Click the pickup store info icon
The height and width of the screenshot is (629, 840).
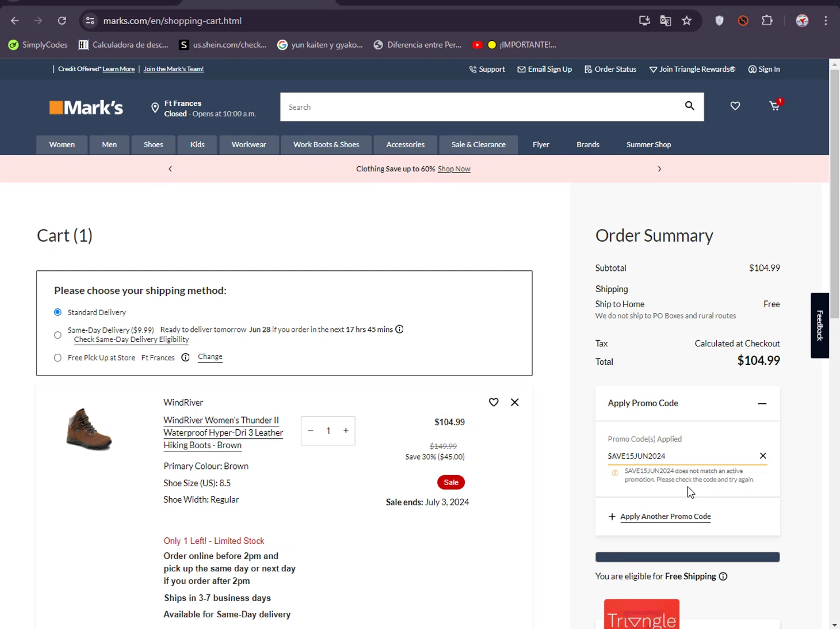185,358
